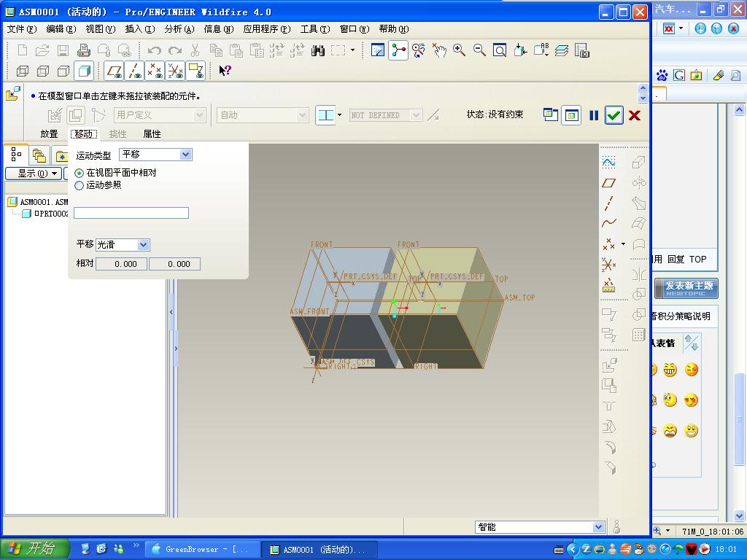Click 'Post new topic' button in browser

pyautogui.click(x=686, y=288)
